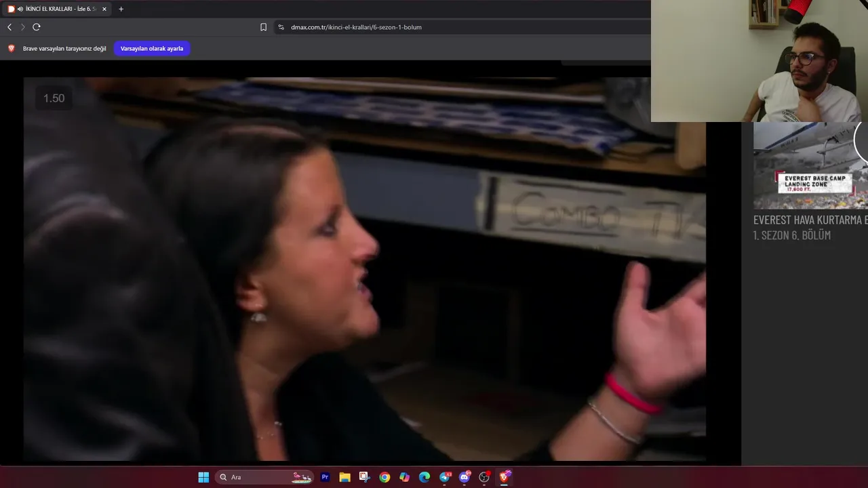Bookmark this page with the bookmark icon
The width and height of the screenshot is (868, 488).
click(x=263, y=27)
